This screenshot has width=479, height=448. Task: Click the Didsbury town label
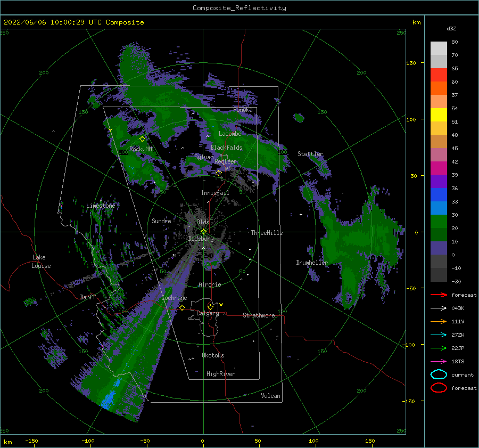point(201,239)
